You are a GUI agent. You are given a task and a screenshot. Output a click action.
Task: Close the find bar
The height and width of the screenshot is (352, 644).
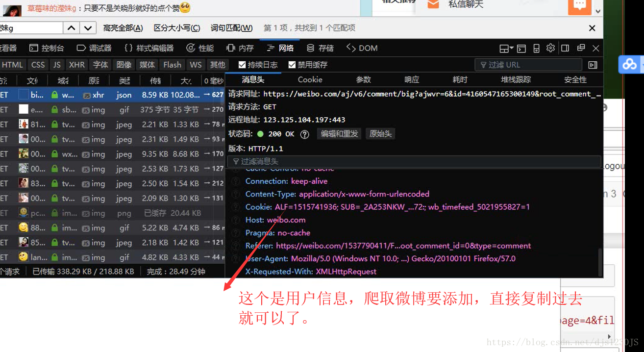click(592, 28)
